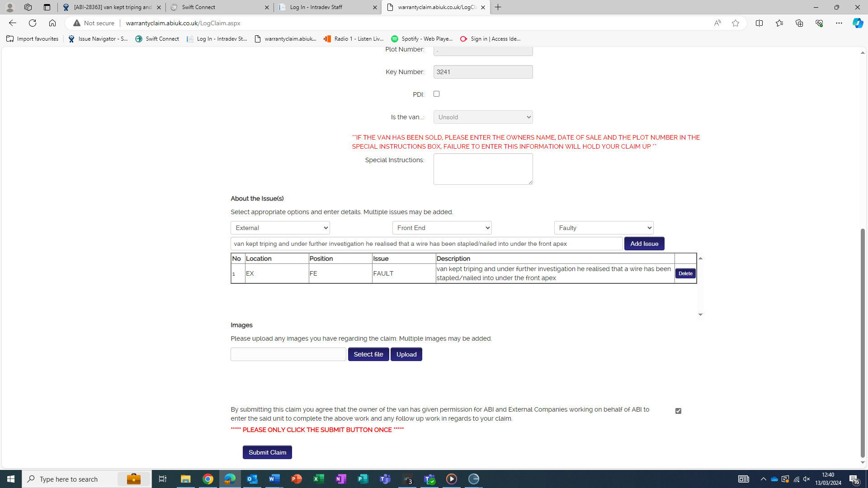Tick the PDI checkbox
The height and width of the screenshot is (488, 868).
coord(436,94)
